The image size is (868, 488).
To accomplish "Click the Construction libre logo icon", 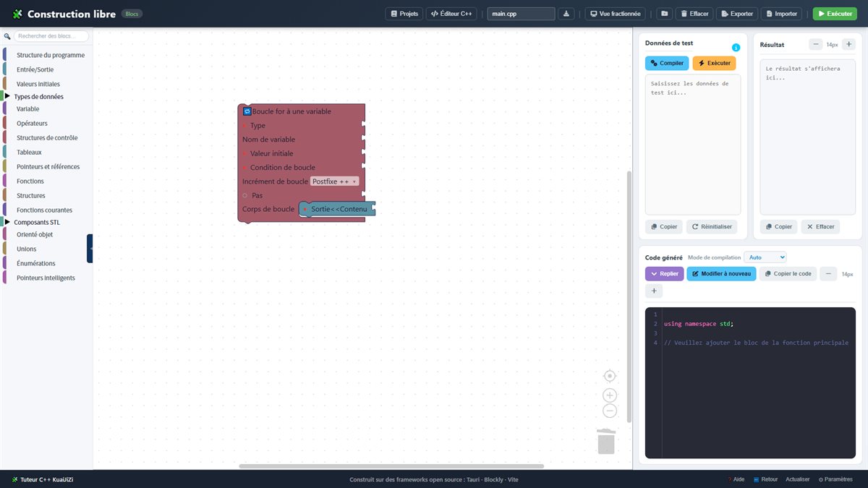I will click(17, 14).
